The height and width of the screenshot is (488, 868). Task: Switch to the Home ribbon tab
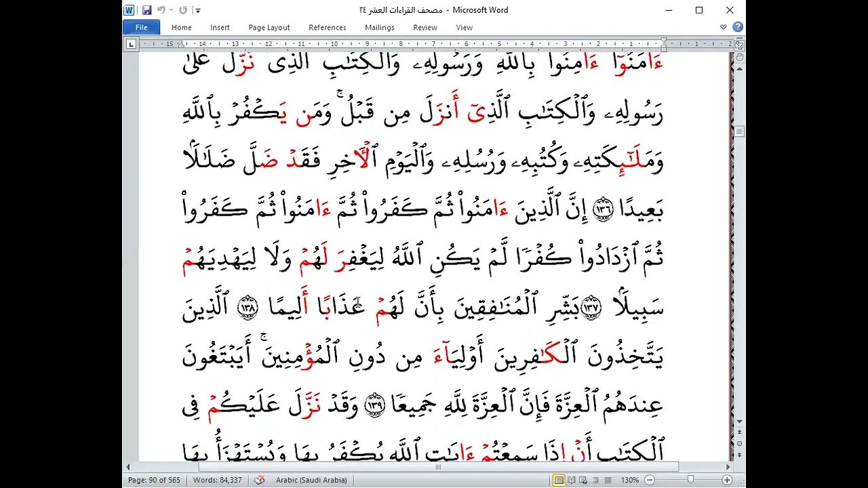(181, 28)
